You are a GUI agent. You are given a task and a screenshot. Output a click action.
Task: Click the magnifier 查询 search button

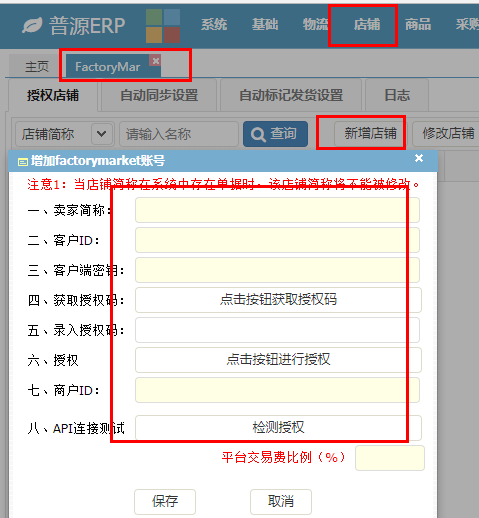coord(275,134)
